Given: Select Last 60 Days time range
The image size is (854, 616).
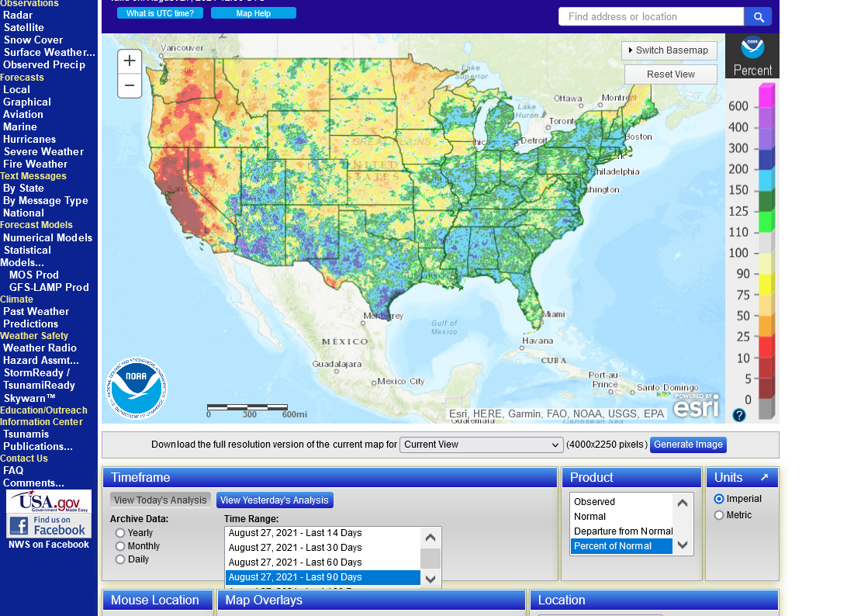Looking at the screenshot, I should coord(323,562).
